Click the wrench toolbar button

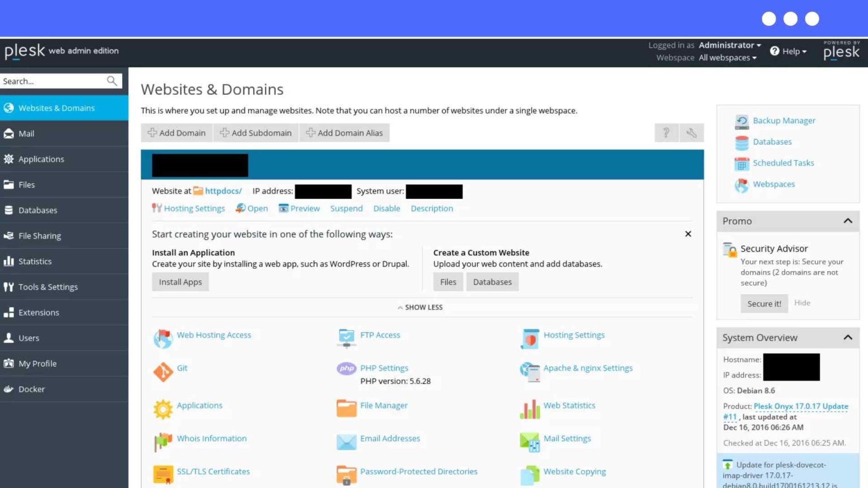691,133
